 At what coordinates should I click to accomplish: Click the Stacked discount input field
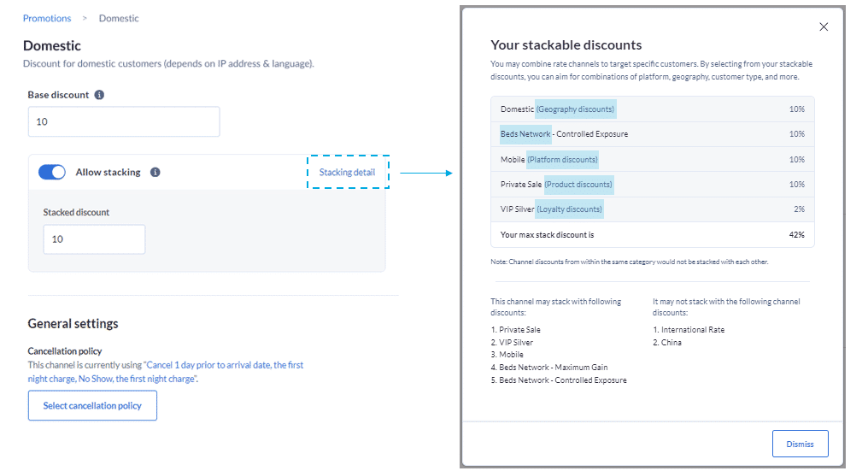[x=94, y=239]
